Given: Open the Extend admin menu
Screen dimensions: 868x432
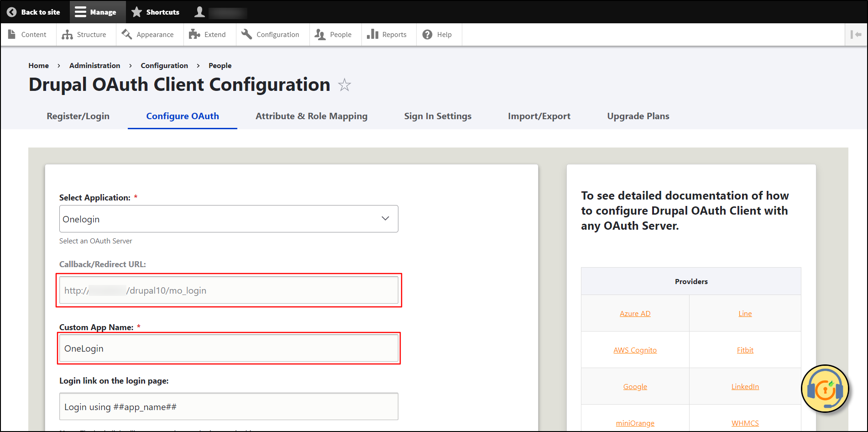Looking at the screenshot, I should tap(208, 35).
